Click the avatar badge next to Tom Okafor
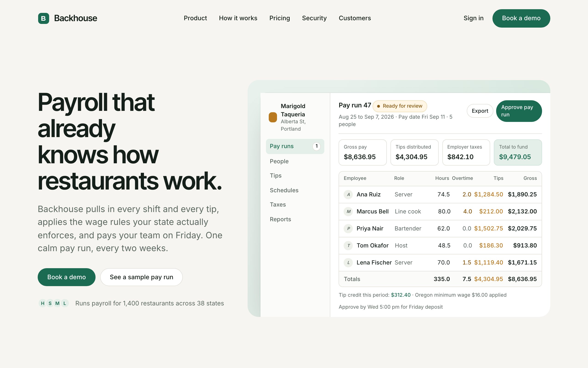This screenshot has width=588, height=368. pos(348,246)
